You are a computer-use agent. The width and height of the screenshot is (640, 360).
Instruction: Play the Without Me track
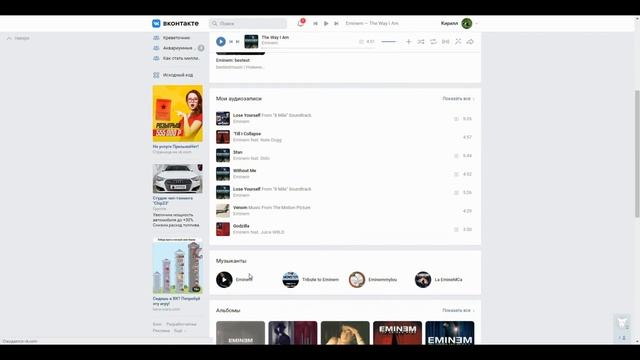(x=345, y=173)
